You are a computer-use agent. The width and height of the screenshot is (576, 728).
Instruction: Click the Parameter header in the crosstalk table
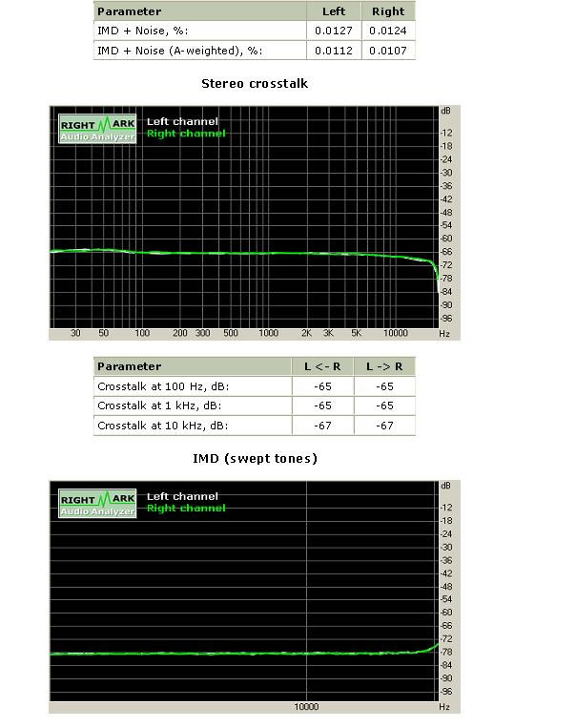[129, 366]
